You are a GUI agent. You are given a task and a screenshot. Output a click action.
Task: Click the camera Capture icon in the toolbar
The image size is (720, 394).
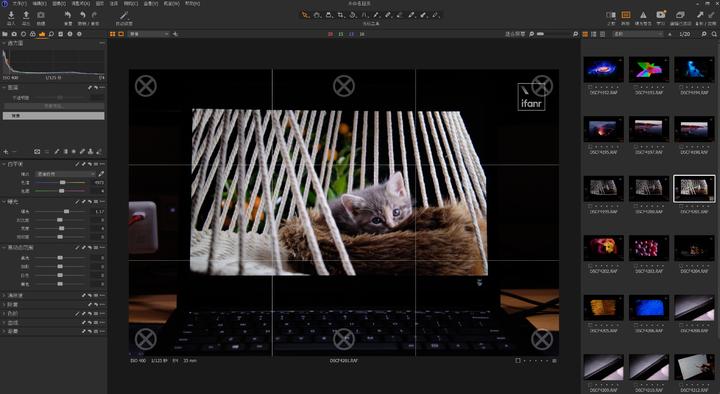(41, 15)
